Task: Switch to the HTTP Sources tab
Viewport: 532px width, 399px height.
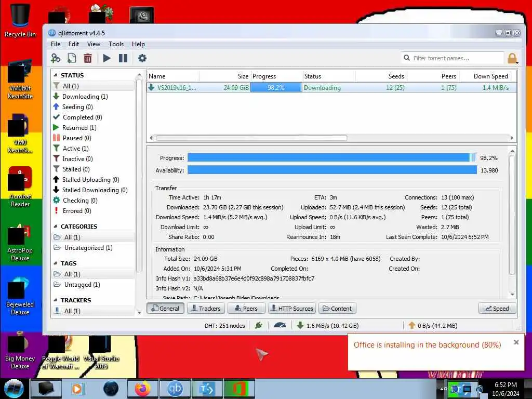Action: pyautogui.click(x=292, y=309)
